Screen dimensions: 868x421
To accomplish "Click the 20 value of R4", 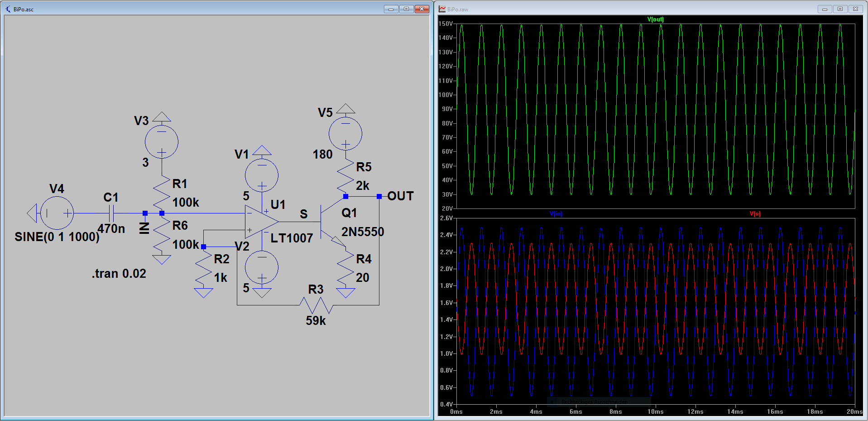I will tap(362, 278).
